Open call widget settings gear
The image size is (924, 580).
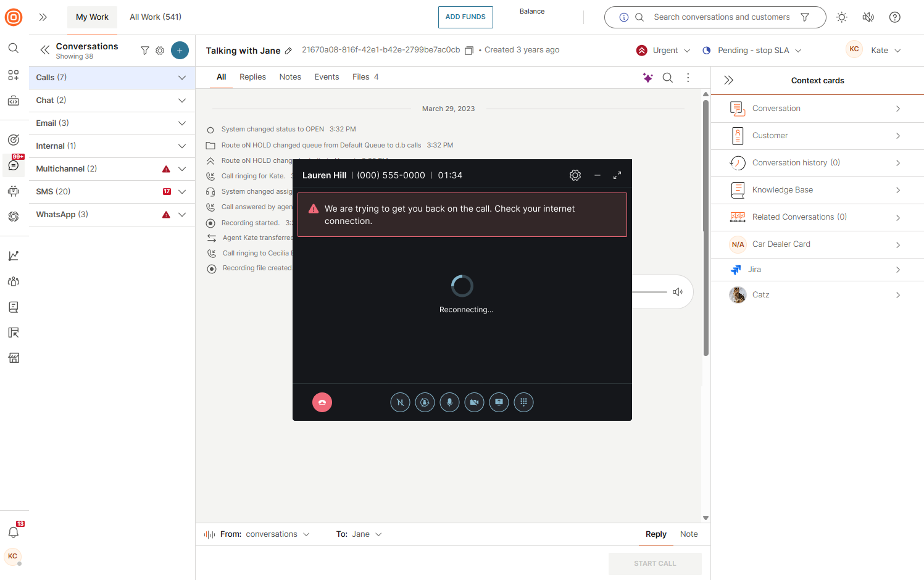tap(575, 175)
